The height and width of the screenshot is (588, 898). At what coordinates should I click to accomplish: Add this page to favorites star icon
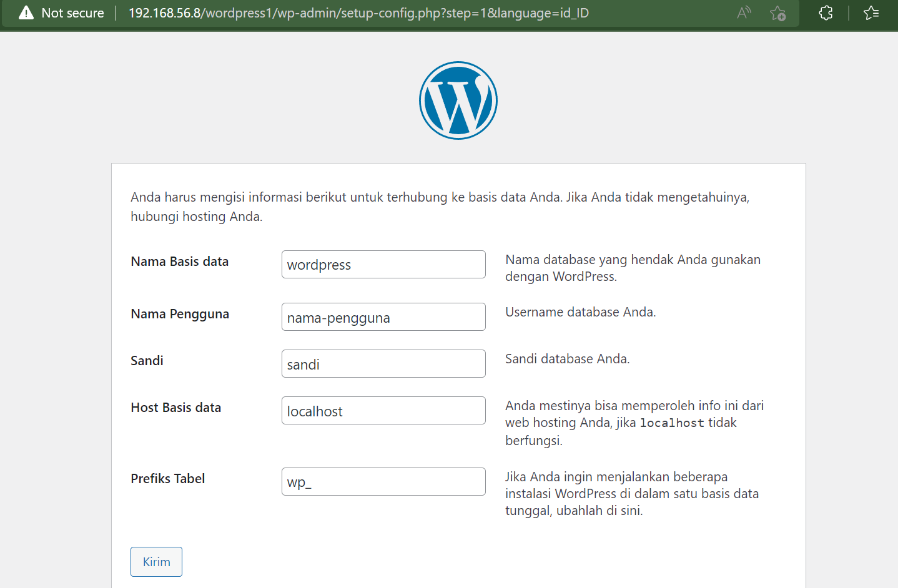tap(777, 13)
